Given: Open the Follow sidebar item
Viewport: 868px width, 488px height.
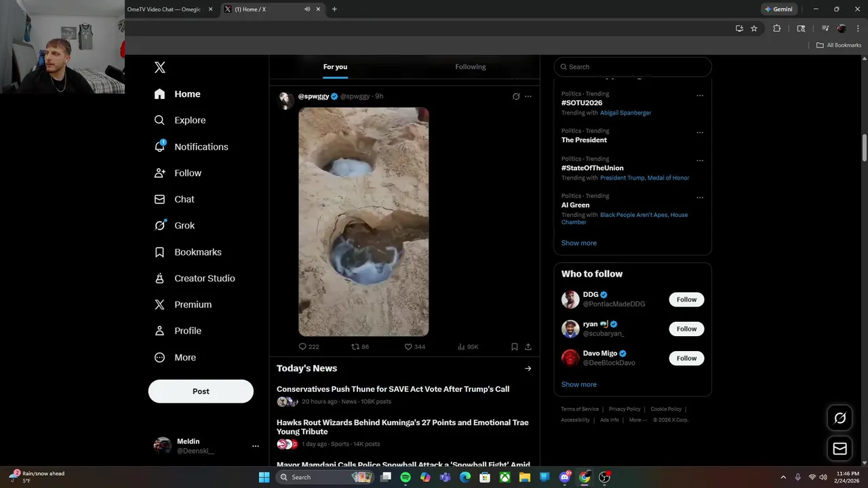Looking at the screenshot, I should (178, 173).
